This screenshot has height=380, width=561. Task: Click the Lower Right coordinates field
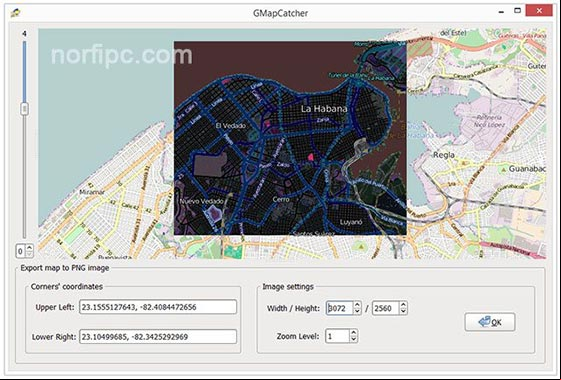158,337
